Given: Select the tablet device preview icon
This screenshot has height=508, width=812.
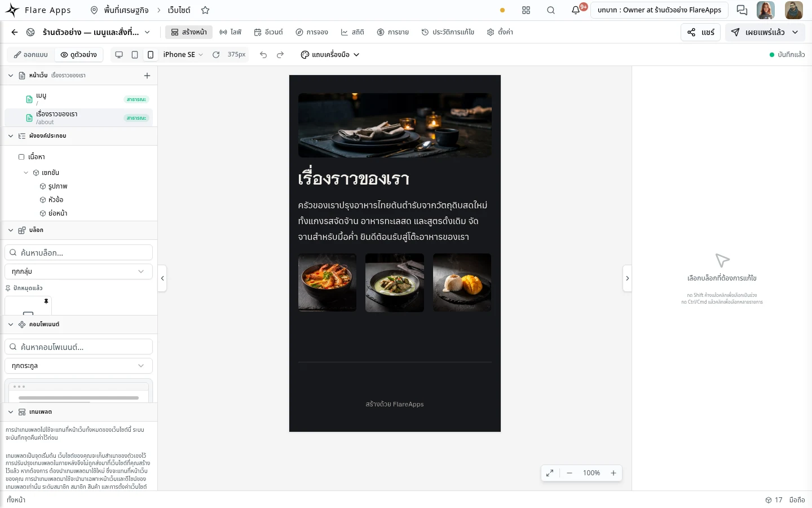Looking at the screenshot, I should point(135,55).
